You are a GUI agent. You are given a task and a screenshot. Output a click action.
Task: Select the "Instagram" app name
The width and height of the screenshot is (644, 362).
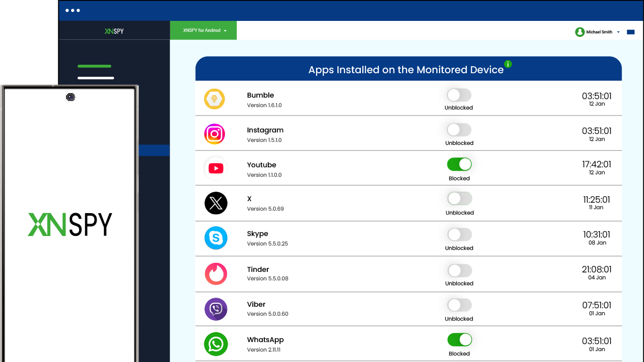tap(265, 130)
